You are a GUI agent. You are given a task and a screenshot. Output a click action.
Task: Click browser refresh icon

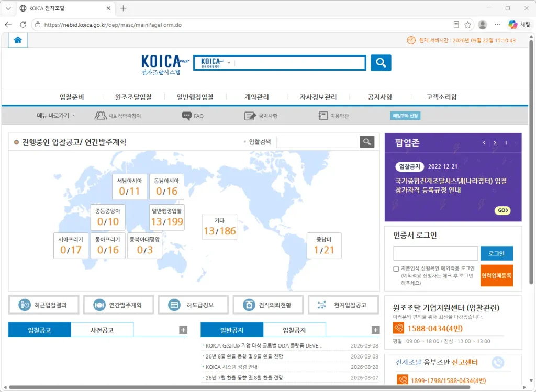23,25
